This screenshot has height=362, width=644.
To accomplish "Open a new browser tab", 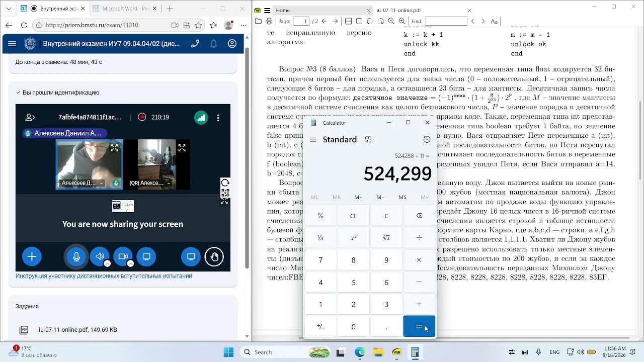I will [x=170, y=9].
